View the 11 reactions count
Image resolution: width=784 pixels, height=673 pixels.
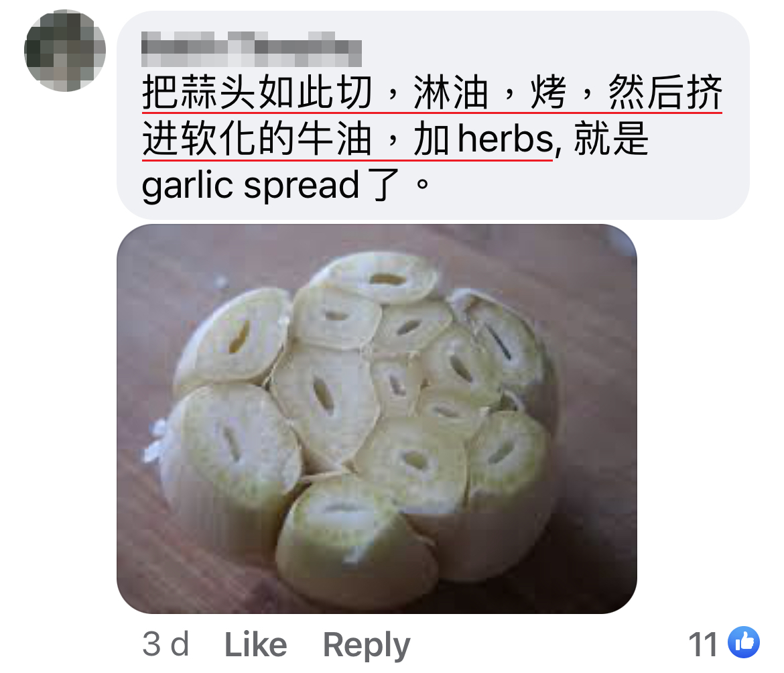pos(702,644)
